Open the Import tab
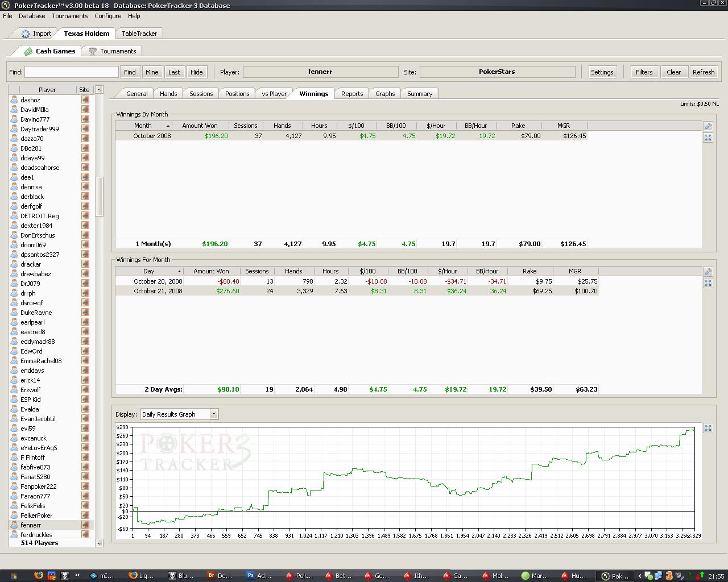Image resolution: width=728 pixels, height=582 pixels. [36, 34]
